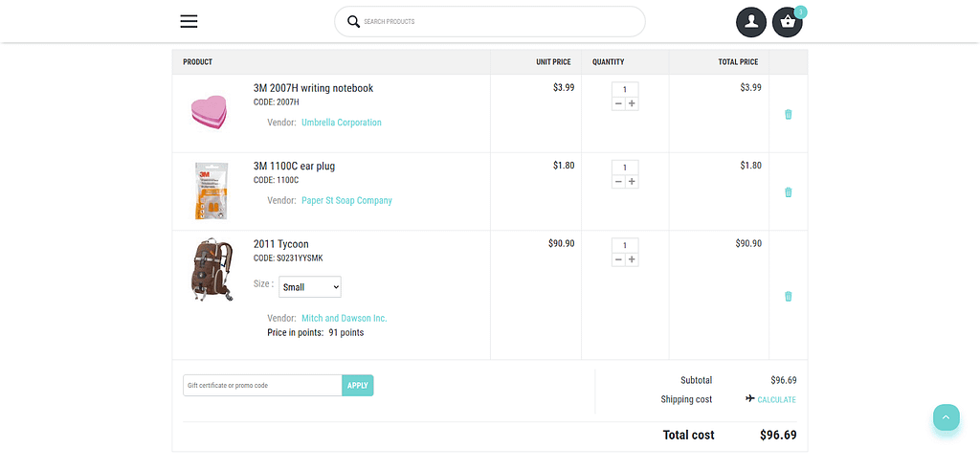Increase quantity of 3M 2007H writing notebook
Image resolution: width=980 pixels, height=471 pixels.
(x=632, y=103)
